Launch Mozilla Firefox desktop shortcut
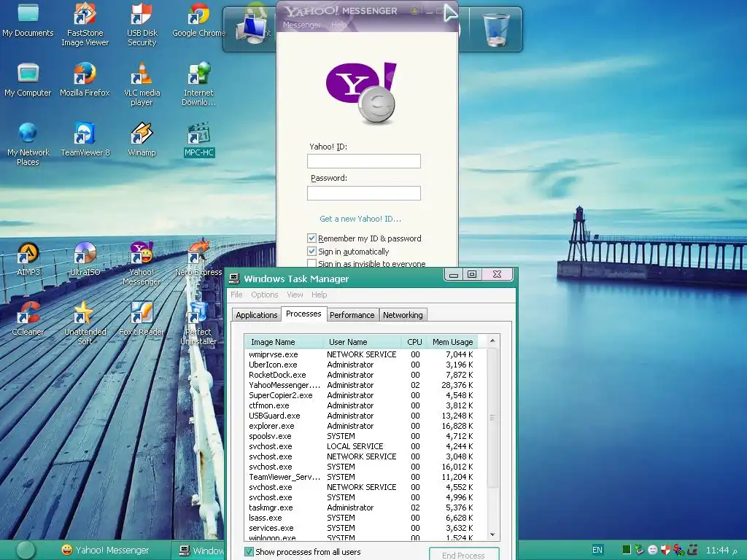The width and height of the screenshot is (747, 560). pyautogui.click(x=85, y=80)
